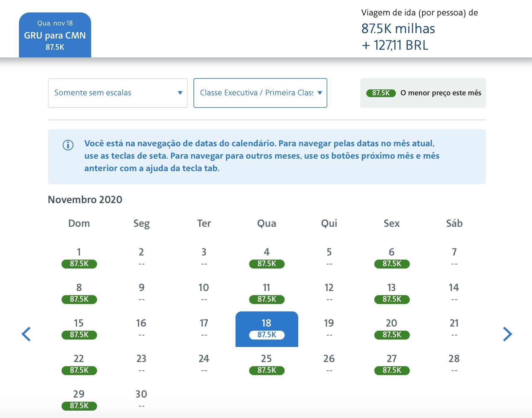Select November 1 with 87.5K fare
The height and width of the screenshot is (418, 532).
pos(79,258)
